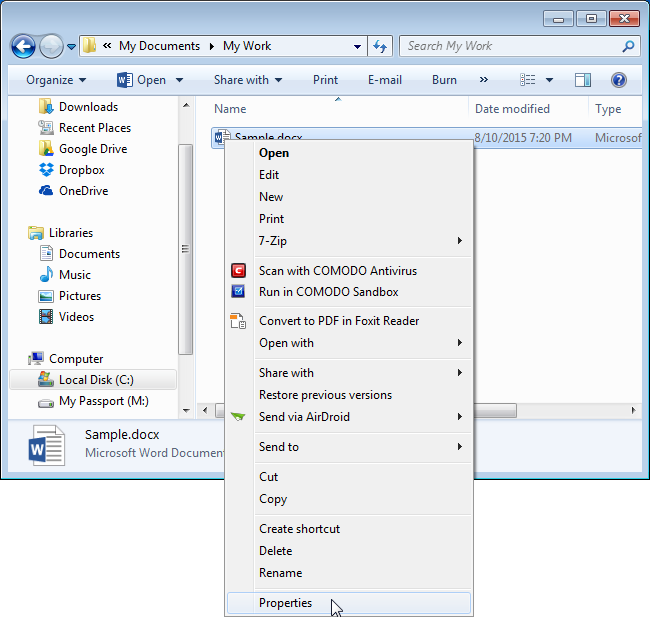Click the file list scroll right arrow
Viewport: 650px width, 617px height.
click(633, 411)
